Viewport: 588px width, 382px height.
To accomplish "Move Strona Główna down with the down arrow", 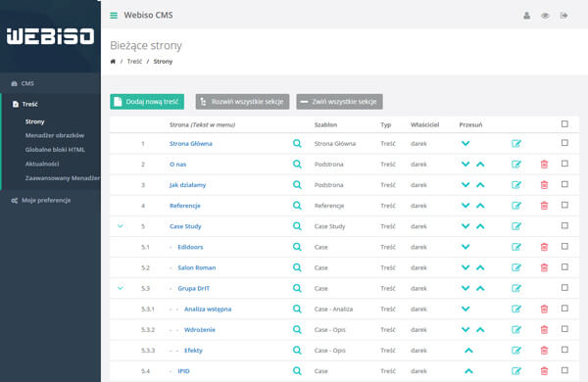I will tap(465, 144).
